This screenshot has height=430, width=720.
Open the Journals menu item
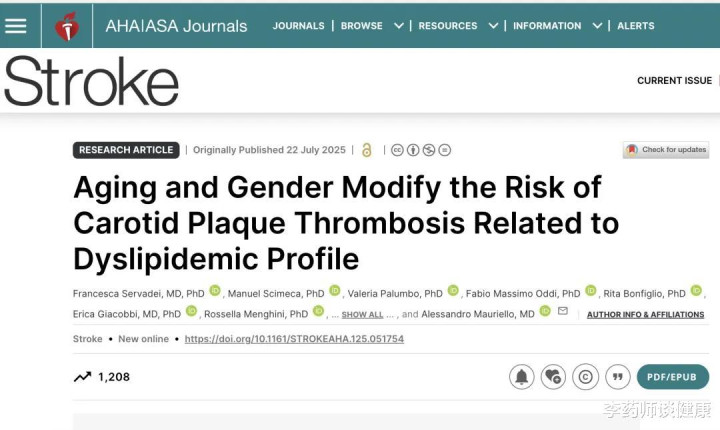pyautogui.click(x=298, y=26)
